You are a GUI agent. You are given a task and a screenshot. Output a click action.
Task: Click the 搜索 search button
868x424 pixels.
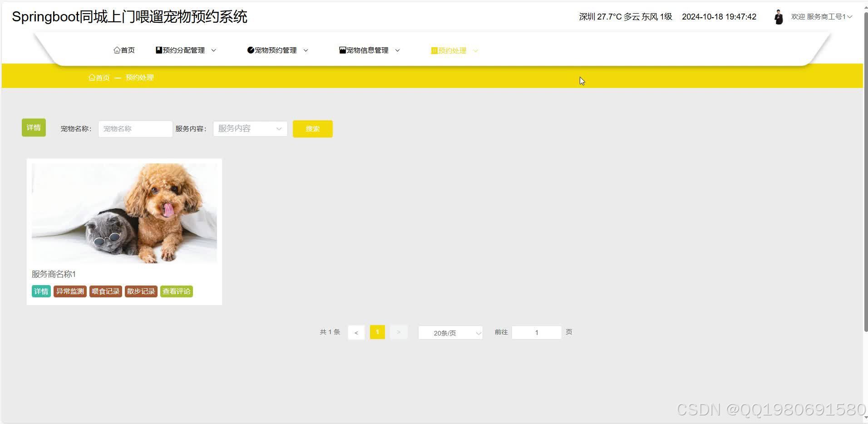(312, 128)
